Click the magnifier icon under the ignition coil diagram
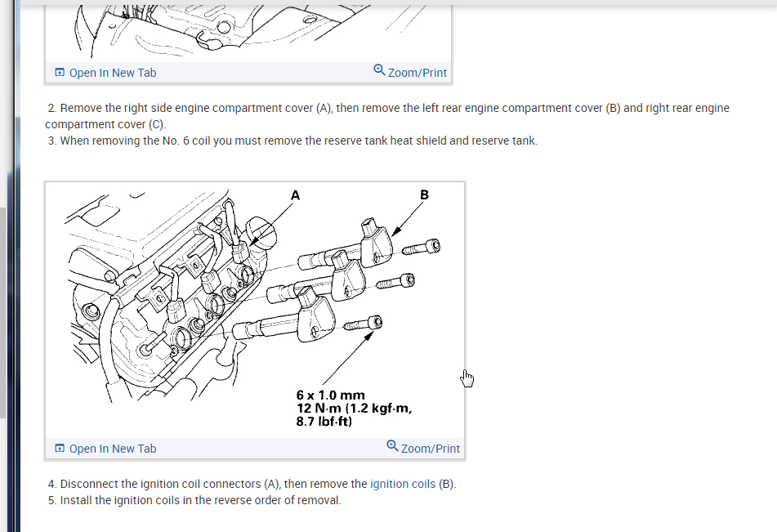The image size is (777, 532). pos(392,445)
